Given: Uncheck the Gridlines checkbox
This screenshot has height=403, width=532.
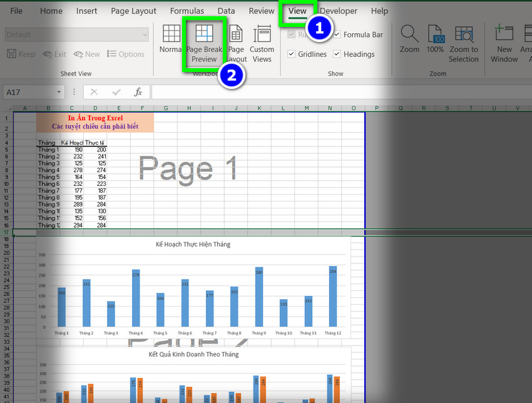Looking at the screenshot, I should point(291,54).
